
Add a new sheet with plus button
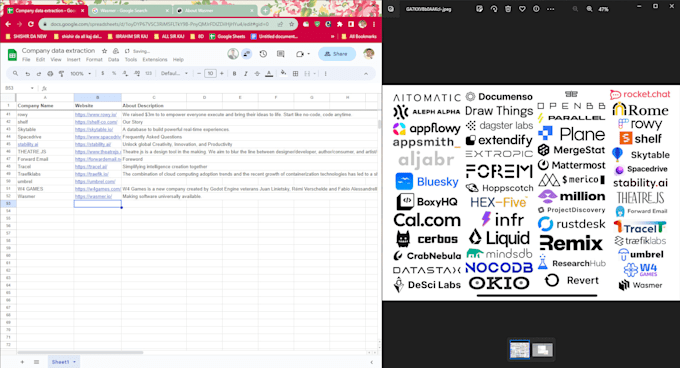pos(22,362)
